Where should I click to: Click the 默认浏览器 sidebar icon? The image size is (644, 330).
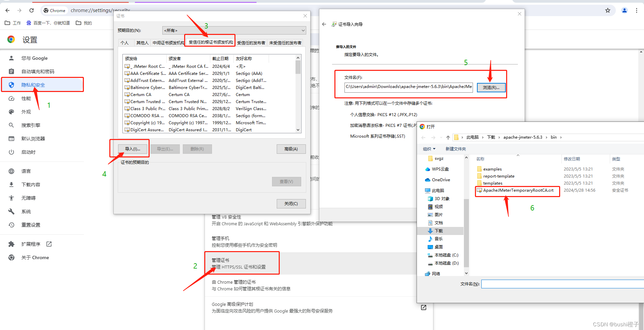pos(11,139)
